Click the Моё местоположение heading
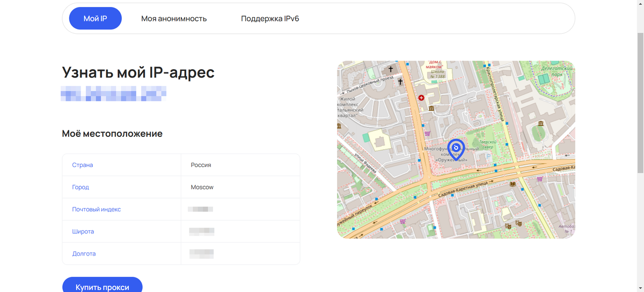The width and height of the screenshot is (644, 292). 112,133
